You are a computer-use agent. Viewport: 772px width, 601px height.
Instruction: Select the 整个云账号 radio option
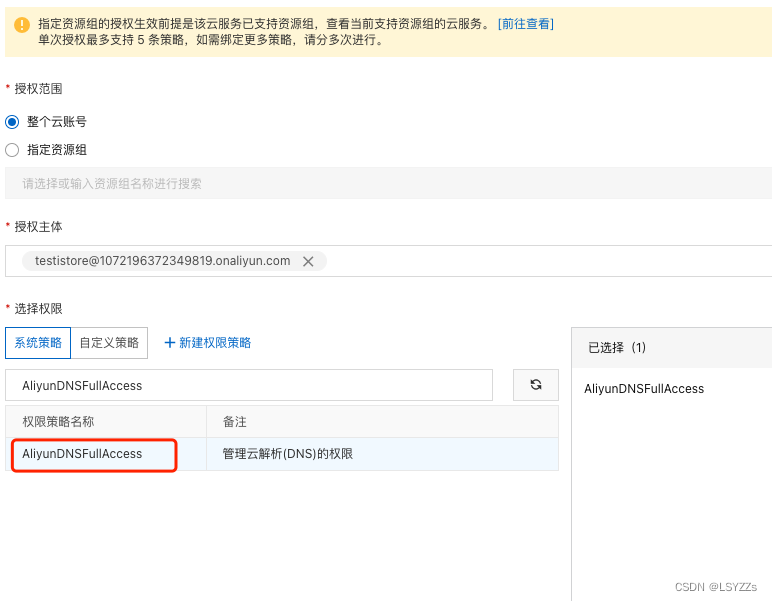(x=12, y=122)
